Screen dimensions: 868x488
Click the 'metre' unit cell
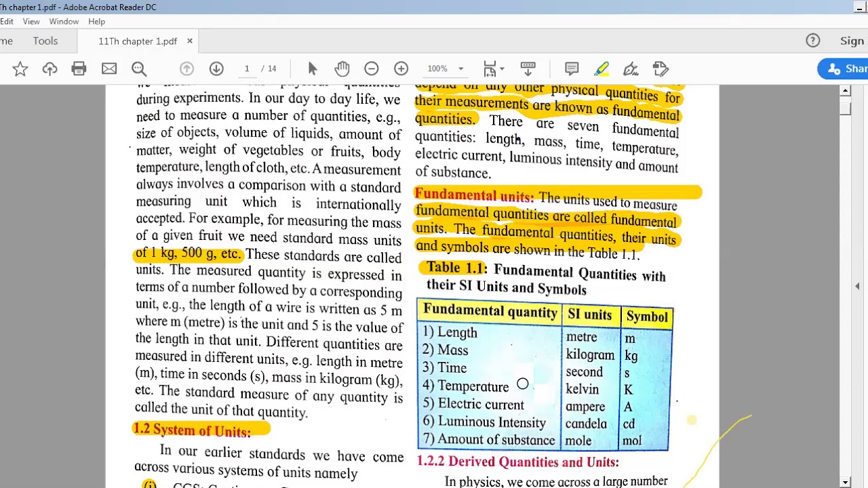click(582, 337)
